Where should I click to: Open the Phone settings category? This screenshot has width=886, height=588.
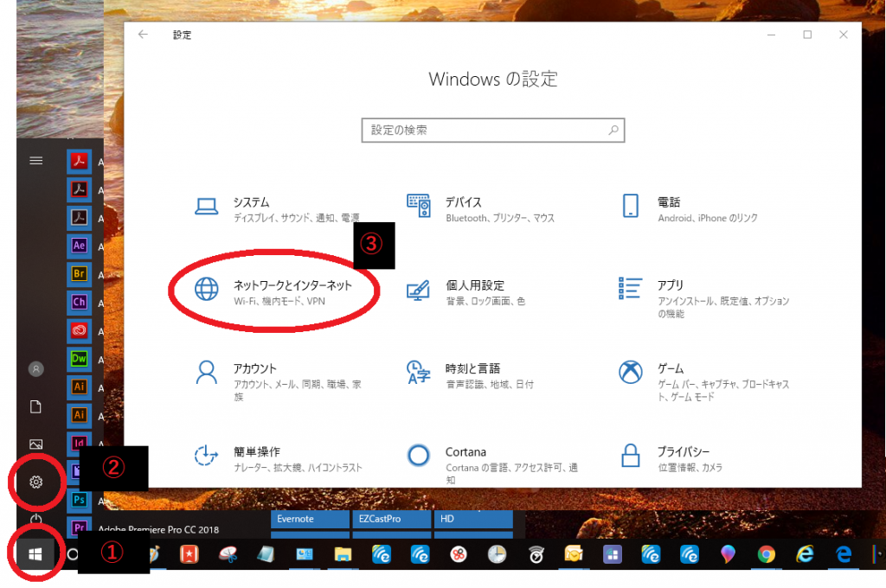pyautogui.click(x=668, y=208)
